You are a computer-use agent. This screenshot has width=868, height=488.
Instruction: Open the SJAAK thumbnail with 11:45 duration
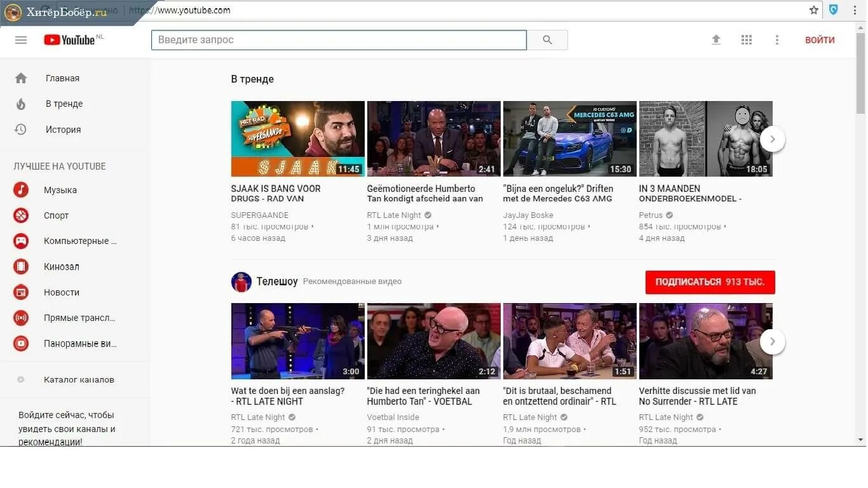point(298,139)
